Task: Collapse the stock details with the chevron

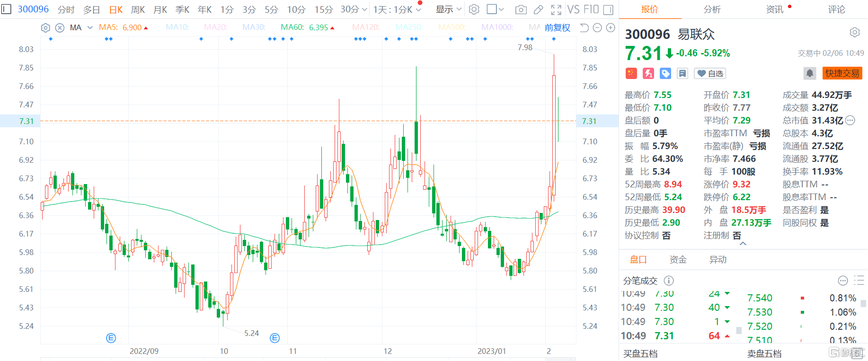Action: [x=743, y=244]
